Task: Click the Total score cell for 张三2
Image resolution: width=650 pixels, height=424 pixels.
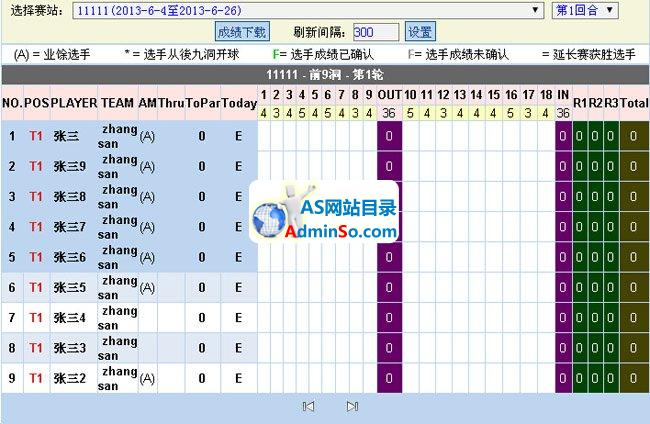Action: [634, 378]
